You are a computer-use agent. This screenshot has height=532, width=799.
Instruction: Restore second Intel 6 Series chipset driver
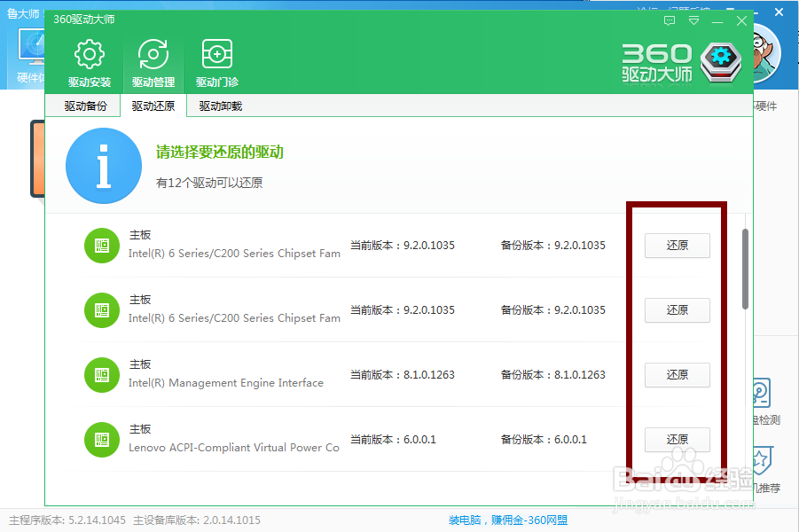[677, 309]
